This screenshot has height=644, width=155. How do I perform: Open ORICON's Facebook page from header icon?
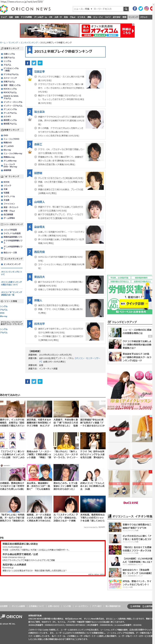[135, 8]
